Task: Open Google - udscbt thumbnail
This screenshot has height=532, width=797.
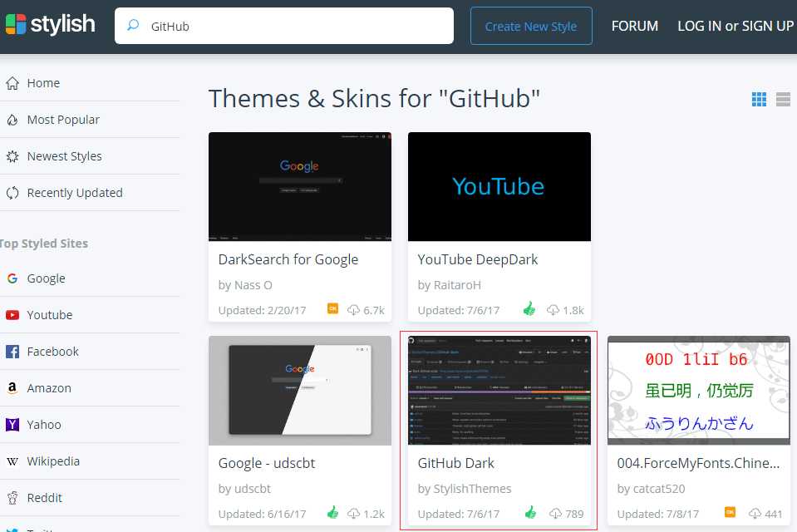Action: [x=300, y=391]
